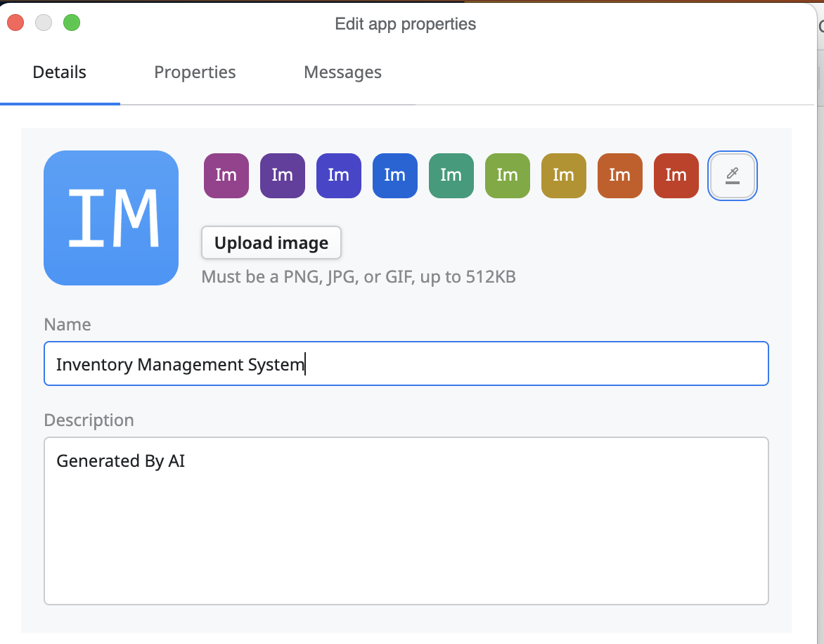This screenshot has width=824, height=644.
Task: Click the 'Must be a PNG, JPG' hint text
Action: pyautogui.click(x=359, y=276)
